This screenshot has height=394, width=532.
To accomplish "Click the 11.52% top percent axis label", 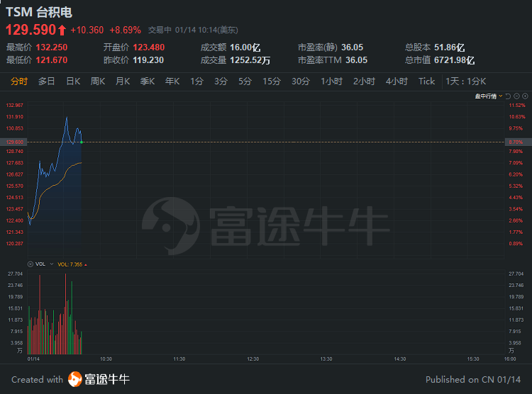I will [517, 106].
